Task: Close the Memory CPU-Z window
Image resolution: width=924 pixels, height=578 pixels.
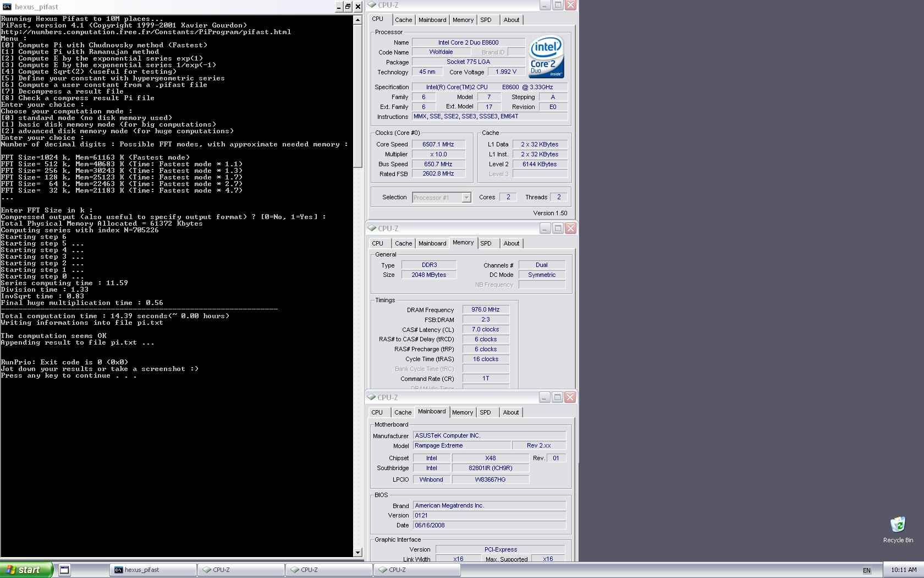Action: pyautogui.click(x=570, y=228)
